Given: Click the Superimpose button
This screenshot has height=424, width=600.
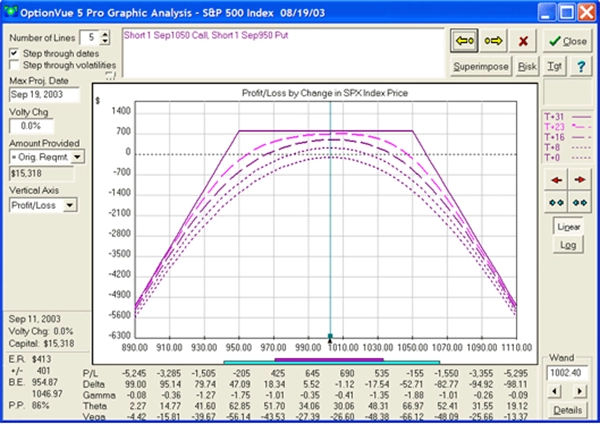Looking at the screenshot, I should pos(480,66).
